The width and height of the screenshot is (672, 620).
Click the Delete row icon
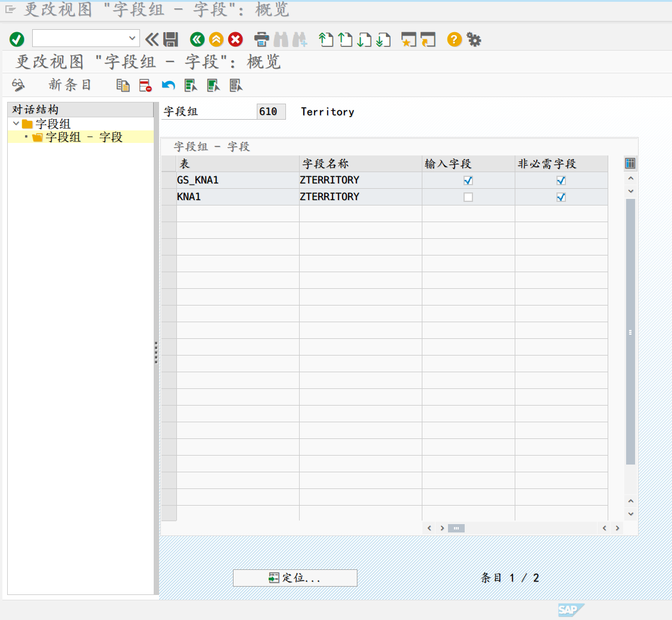click(145, 85)
